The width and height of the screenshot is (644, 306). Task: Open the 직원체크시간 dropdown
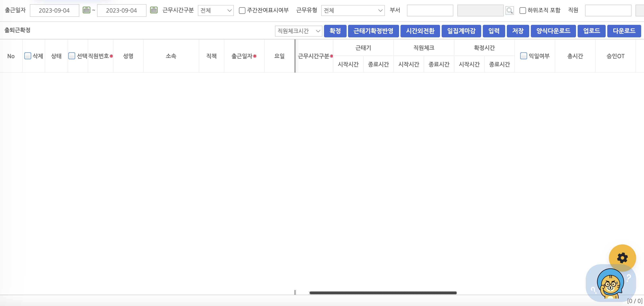coord(298,31)
